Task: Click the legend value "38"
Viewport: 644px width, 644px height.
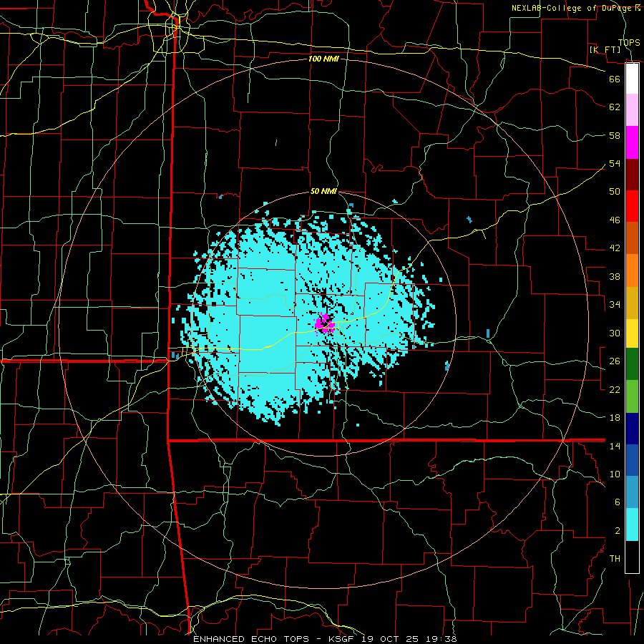Action: [615, 276]
